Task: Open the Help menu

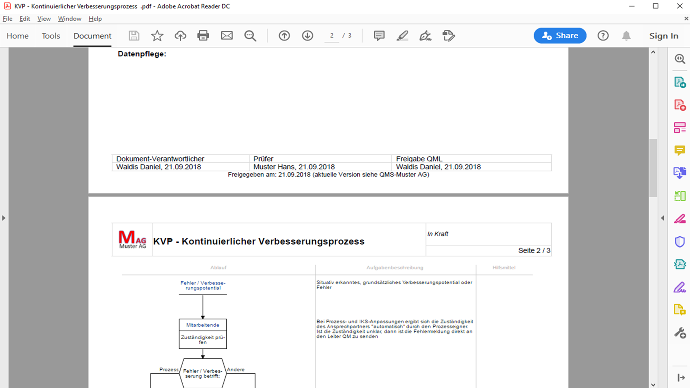Action: 95,19
